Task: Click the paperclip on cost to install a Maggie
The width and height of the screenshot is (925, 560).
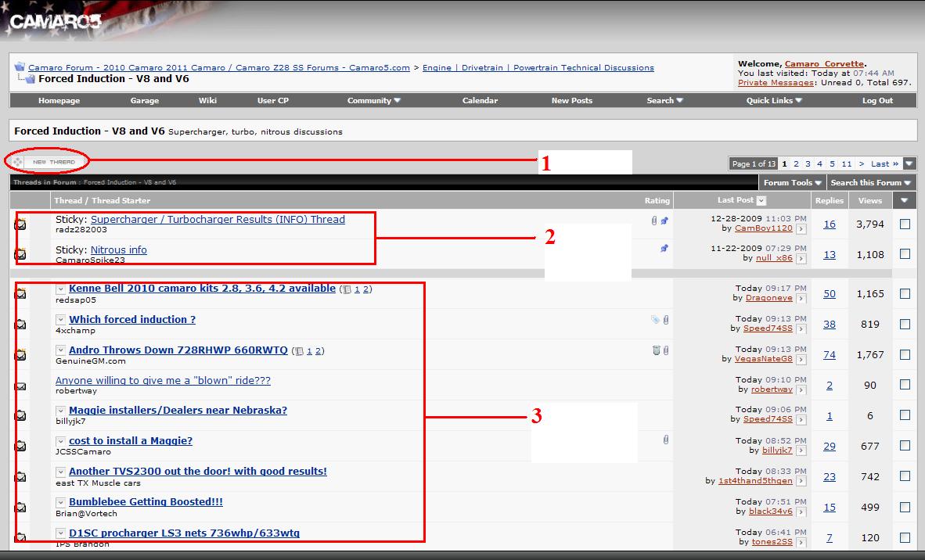Action: pyautogui.click(x=666, y=440)
